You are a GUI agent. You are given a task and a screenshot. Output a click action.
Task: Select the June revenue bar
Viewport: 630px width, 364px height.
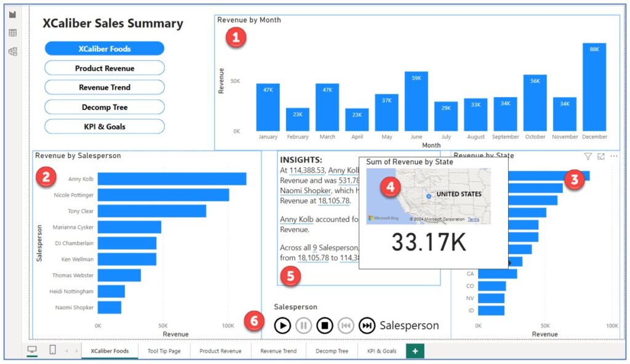tap(417, 101)
